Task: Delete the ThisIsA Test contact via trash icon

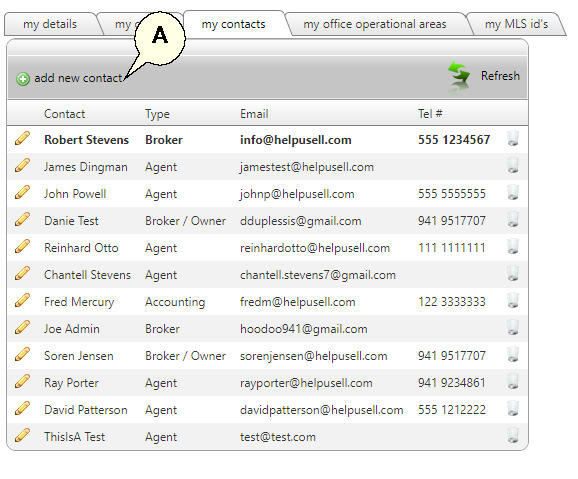Action: [513, 435]
